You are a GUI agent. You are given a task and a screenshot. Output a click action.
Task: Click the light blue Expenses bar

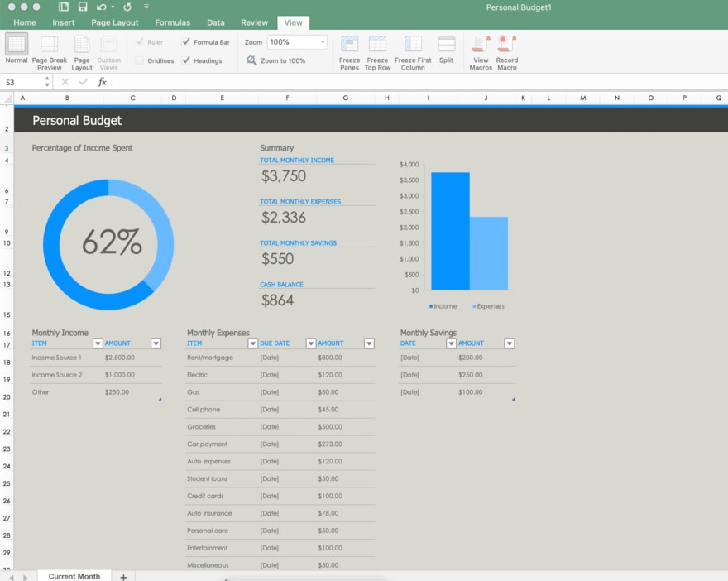(x=488, y=253)
